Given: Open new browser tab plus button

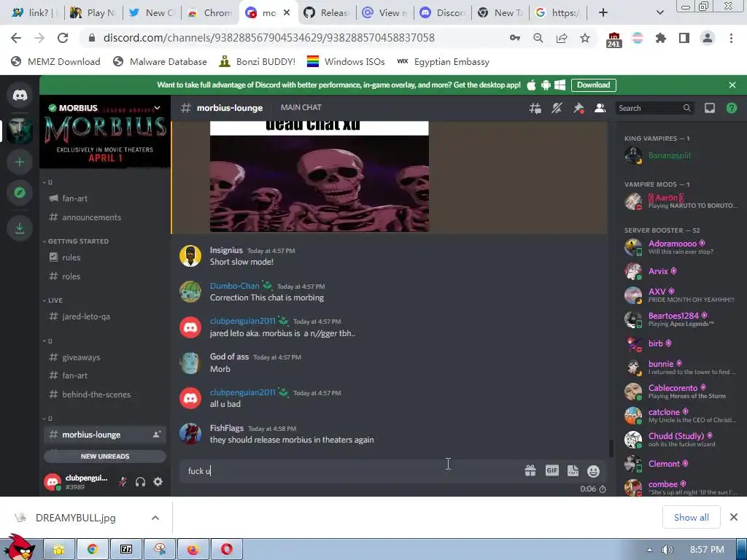Looking at the screenshot, I should point(603,12).
